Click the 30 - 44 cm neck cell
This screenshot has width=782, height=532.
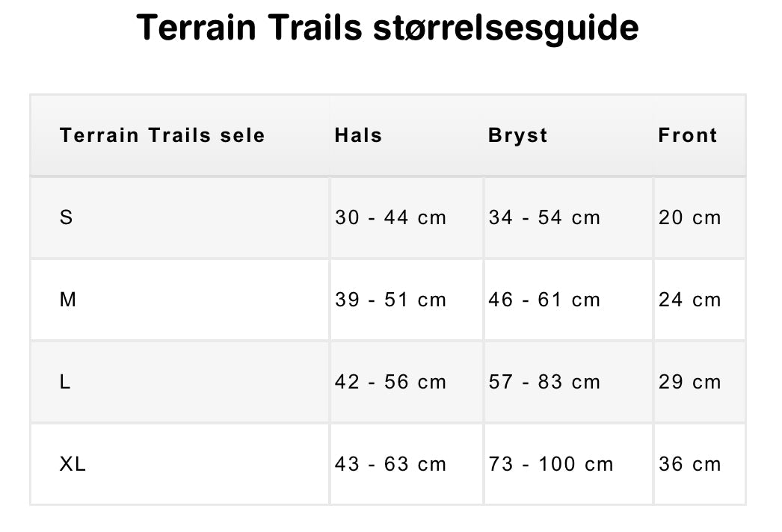click(x=390, y=218)
